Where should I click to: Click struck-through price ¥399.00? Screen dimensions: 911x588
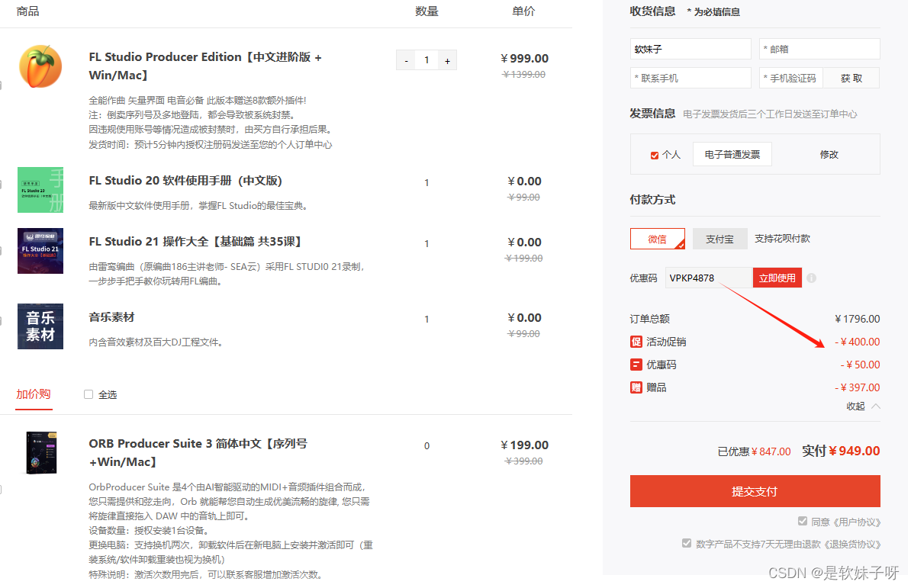[524, 461]
